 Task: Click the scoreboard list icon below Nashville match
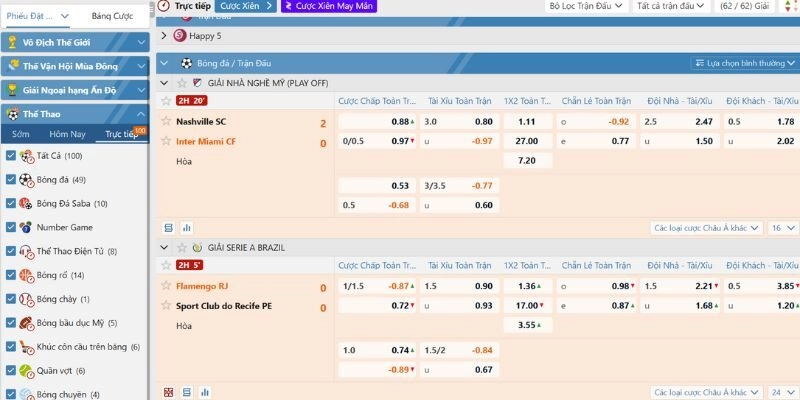[x=168, y=228]
